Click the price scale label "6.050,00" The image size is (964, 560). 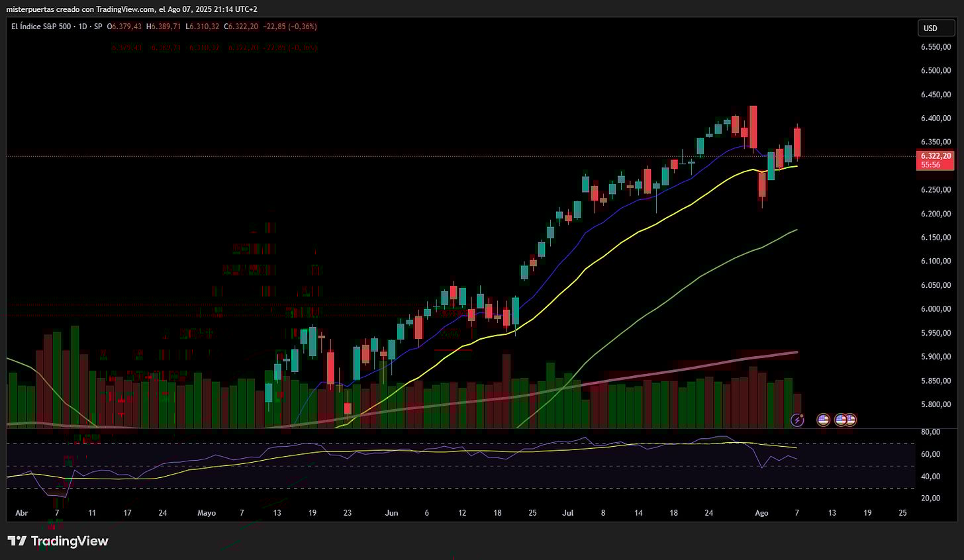[936, 285]
